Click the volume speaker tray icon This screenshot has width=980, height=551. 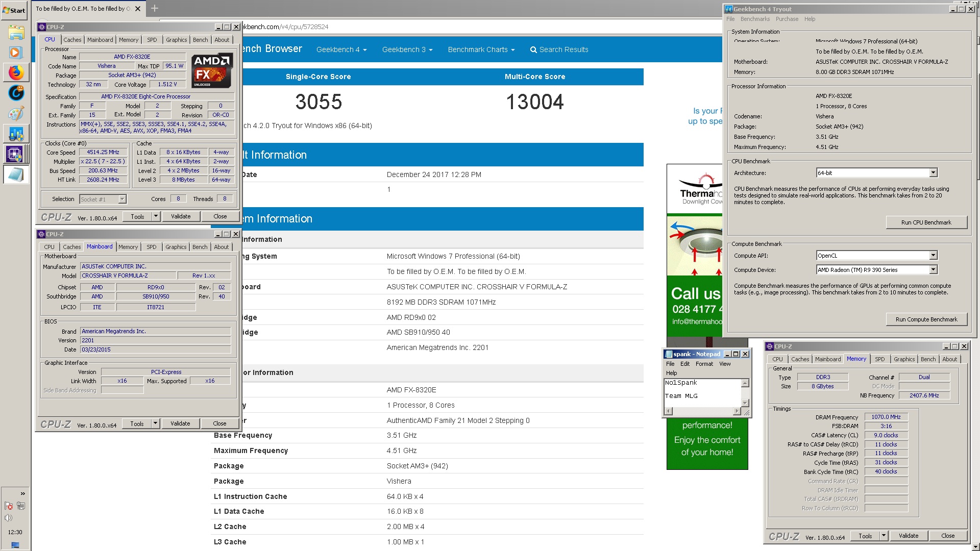(9, 518)
